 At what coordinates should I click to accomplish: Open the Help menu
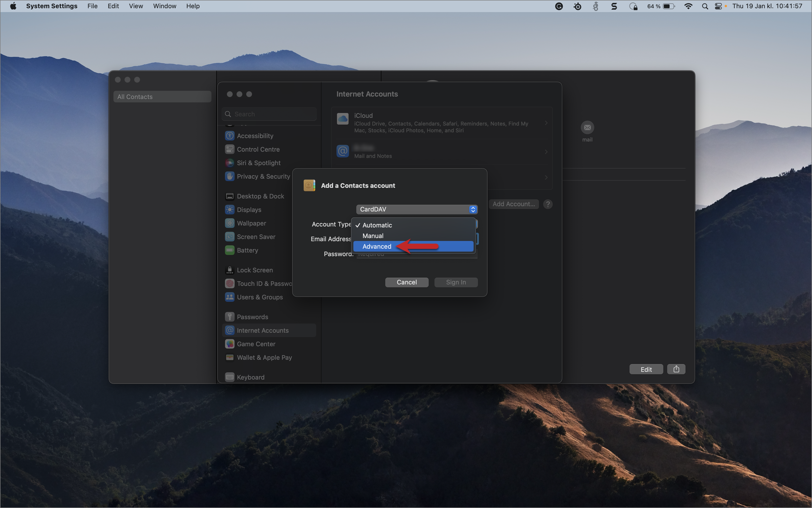[x=193, y=6]
